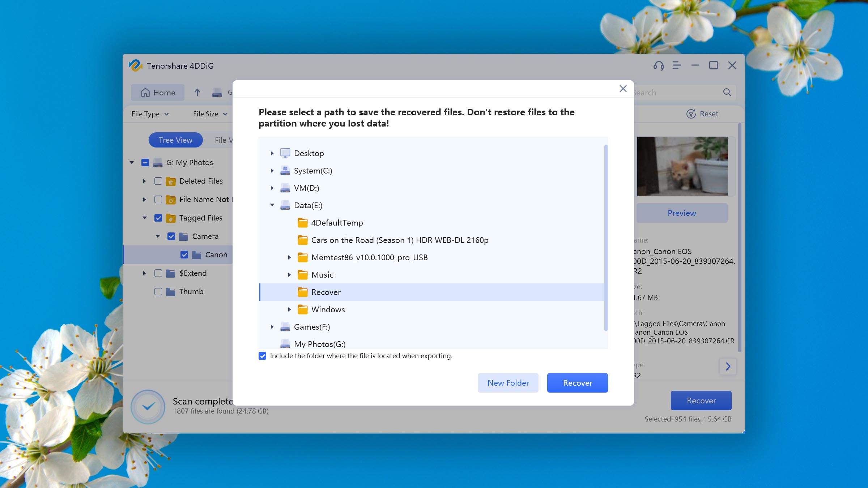Click the dialog's Recover button
The width and height of the screenshot is (868, 488).
(578, 383)
